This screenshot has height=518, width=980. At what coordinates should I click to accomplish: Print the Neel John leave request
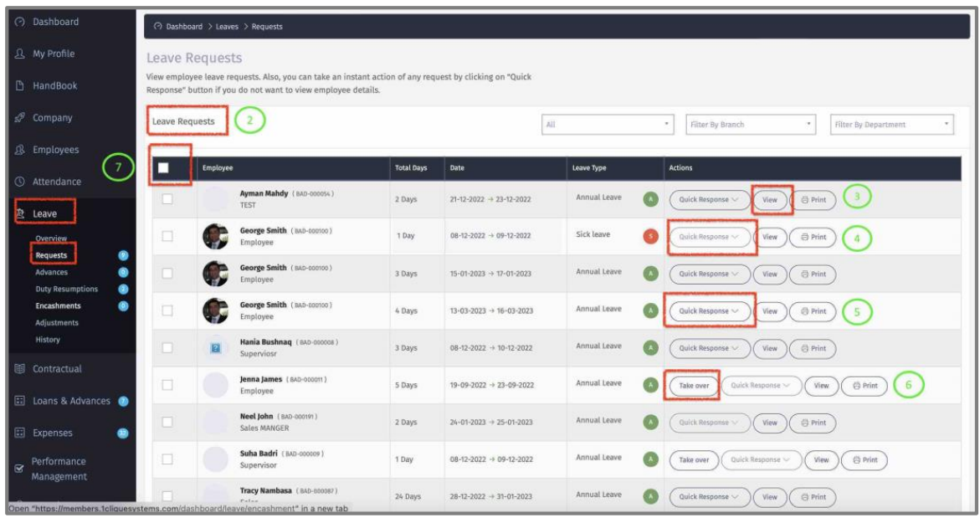point(813,423)
